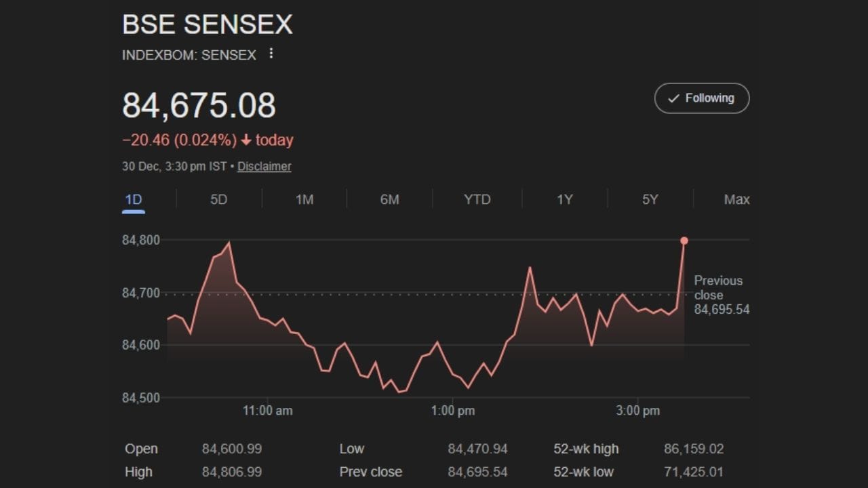This screenshot has width=868, height=488.
Task: Switch to the 1M chart tab
Action: point(304,199)
